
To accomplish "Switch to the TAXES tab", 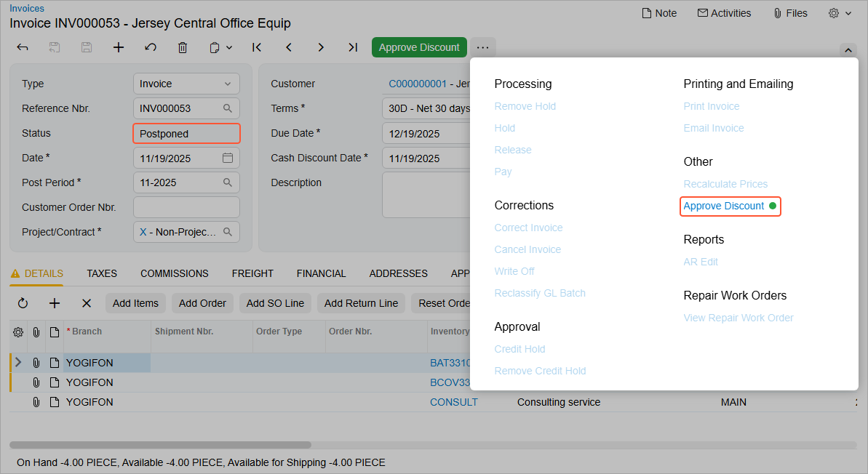I will click(102, 273).
